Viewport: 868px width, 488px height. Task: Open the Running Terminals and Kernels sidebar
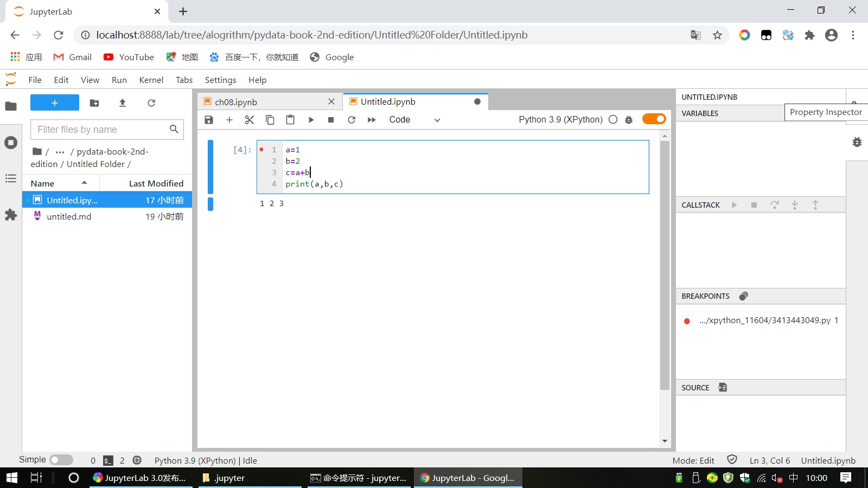tap(11, 143)
